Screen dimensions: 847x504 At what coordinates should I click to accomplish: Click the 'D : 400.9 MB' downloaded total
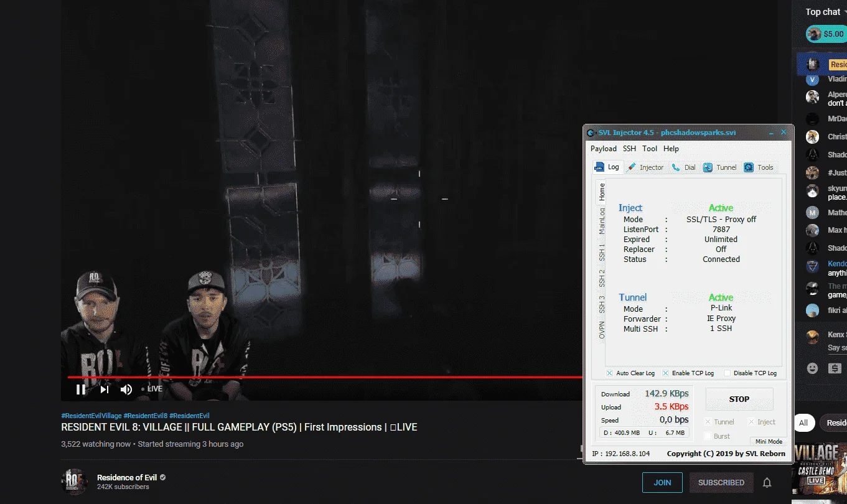click(x=622, y=433)
